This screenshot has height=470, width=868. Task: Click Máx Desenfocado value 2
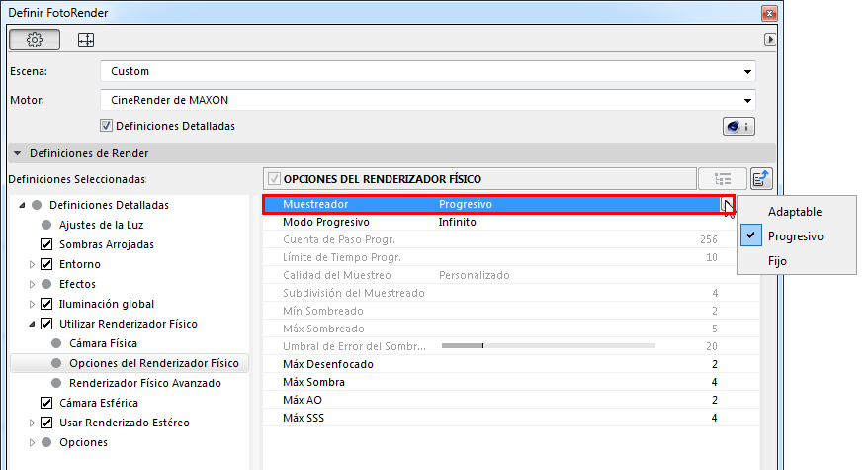click(714, 364)
